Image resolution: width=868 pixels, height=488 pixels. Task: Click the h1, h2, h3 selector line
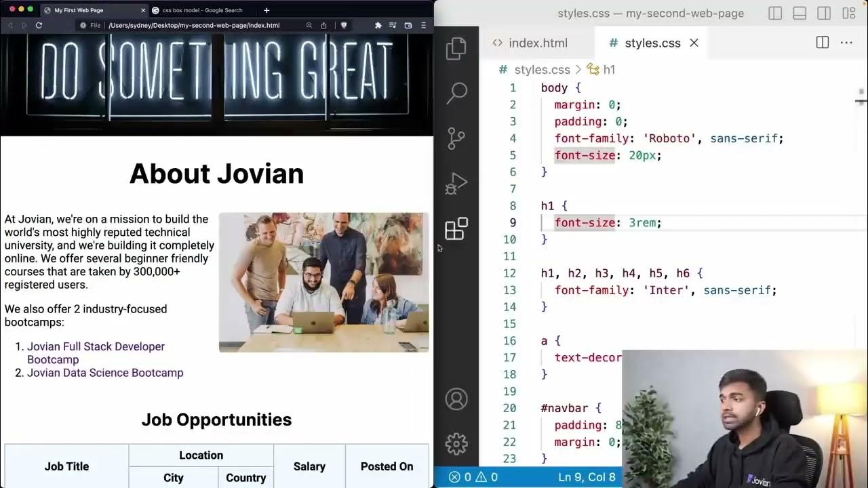tap(622, 273)
